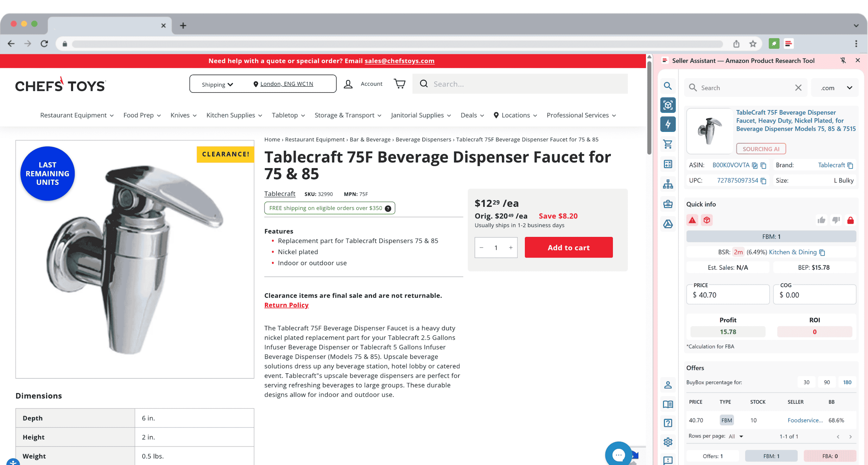Open the Return Policy link
The image size is (868, 465).
[286, 305]
